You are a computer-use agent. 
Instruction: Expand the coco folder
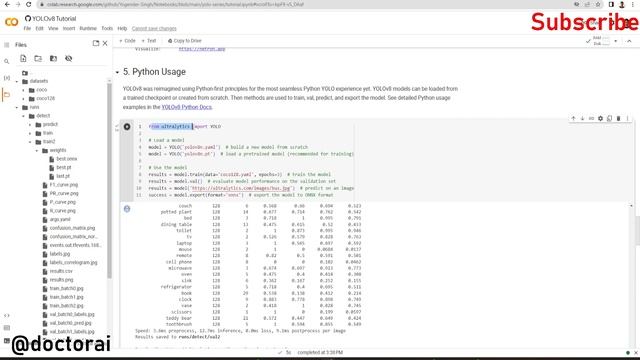(x=24, y=90)
